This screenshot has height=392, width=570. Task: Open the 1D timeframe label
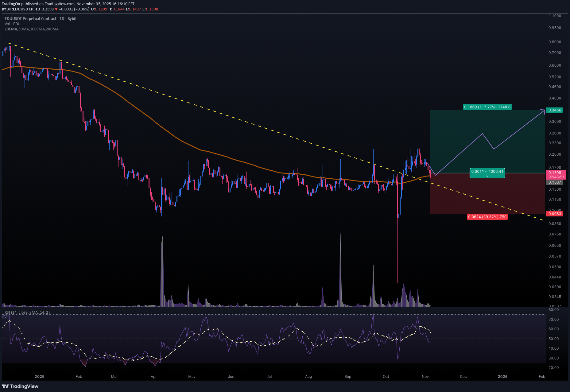[38, 9]
